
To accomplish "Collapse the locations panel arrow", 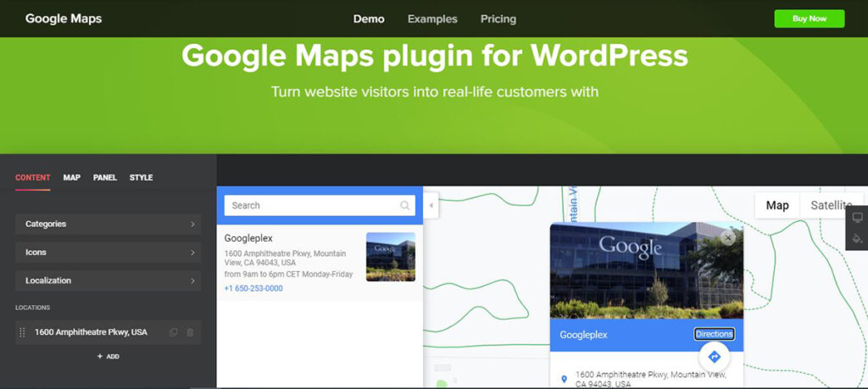I will (431, 205).
